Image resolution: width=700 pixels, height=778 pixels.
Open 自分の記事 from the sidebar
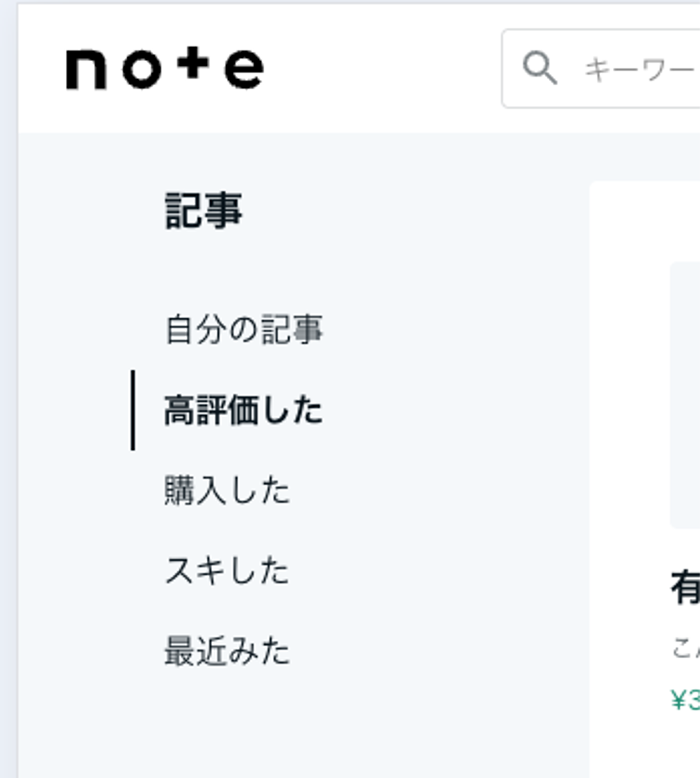(x=244, y=330)
